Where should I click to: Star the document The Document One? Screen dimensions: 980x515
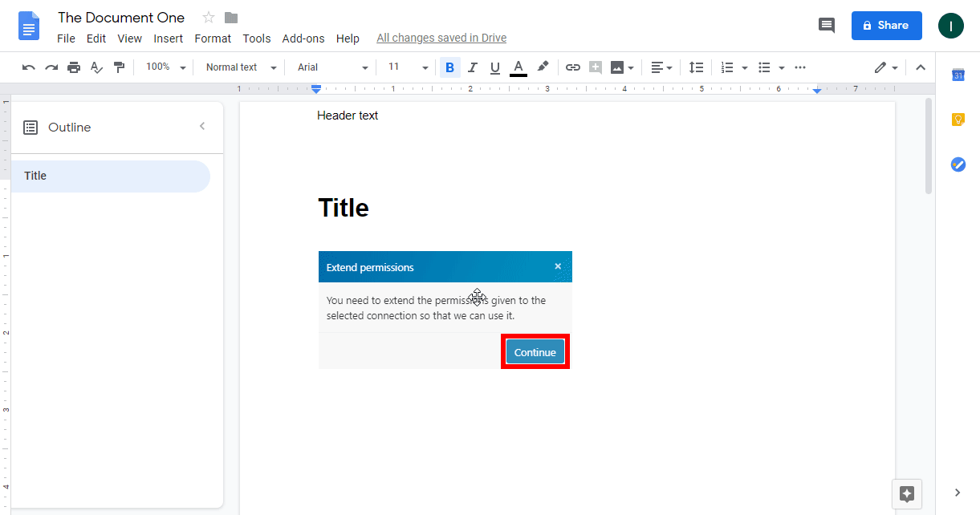click(x=209, y=18)
